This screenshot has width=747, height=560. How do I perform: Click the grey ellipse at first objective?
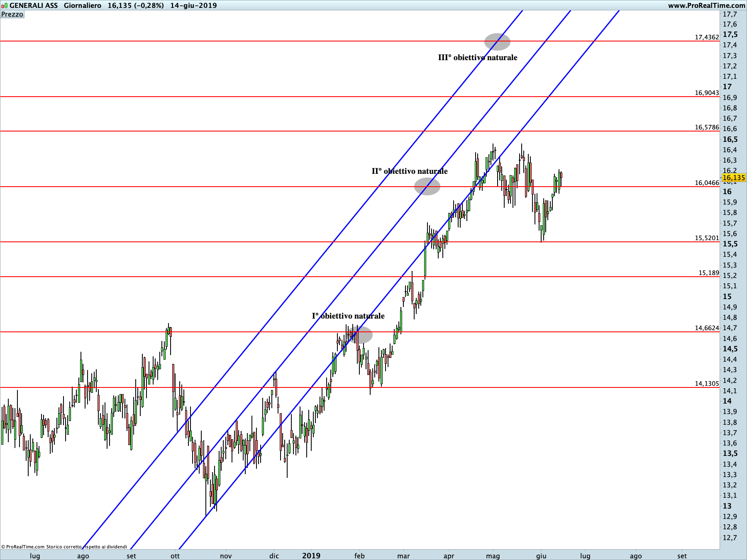click(359, 335)
